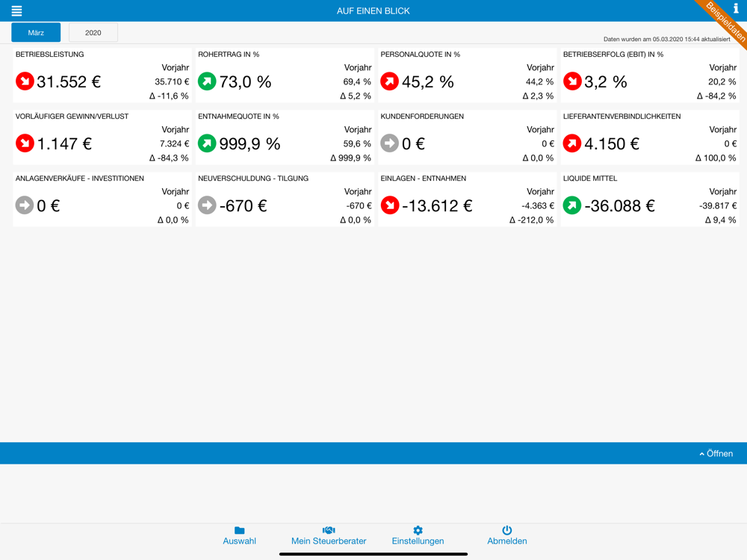Click red down arrow beside Betriebsleistung value
This screenshot has height=560, width=747.
[x=25, y=81]
